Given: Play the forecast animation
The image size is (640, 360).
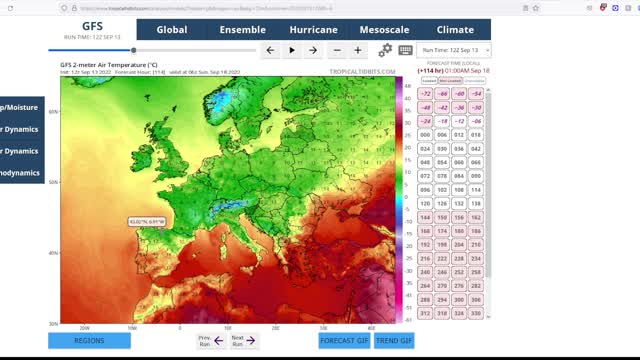Looking at the screenshot, I should tap(292, 51).
